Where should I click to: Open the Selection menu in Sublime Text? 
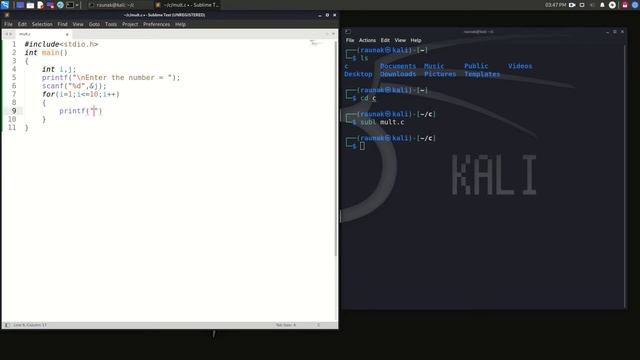point(42,24)
